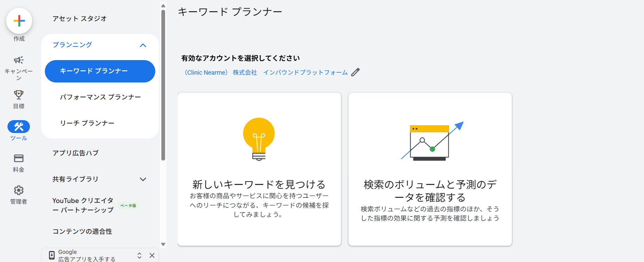Click the sidebar scrollbar down arrow

163,244
